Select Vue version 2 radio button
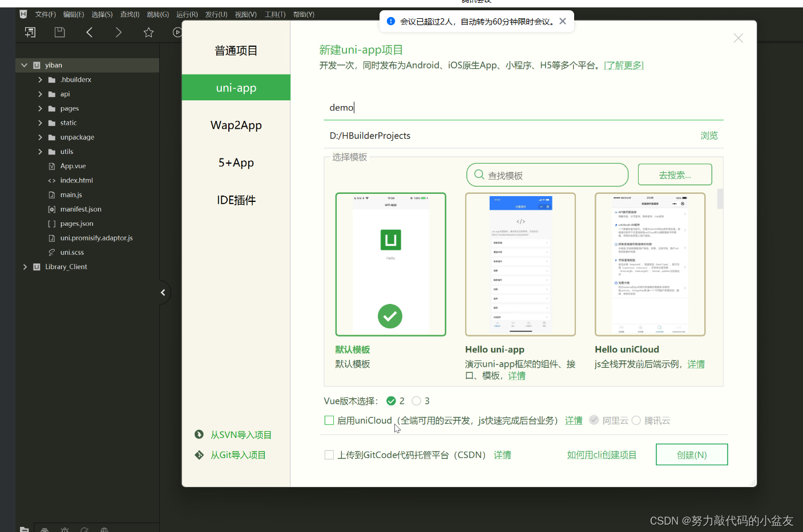803x532 pixels. [x=391, y=401]
